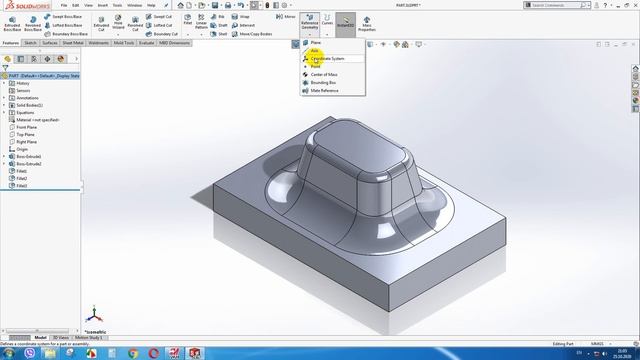Image resolution: width=640 pixels, height=360 pixels.
Task: Click the Extruded Boss/Base tool
Action: pyautogui.click(x=12, y=24)
